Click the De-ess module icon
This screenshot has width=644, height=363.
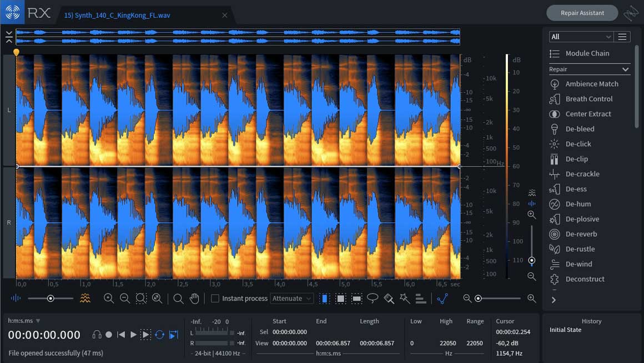click(555, 189)
